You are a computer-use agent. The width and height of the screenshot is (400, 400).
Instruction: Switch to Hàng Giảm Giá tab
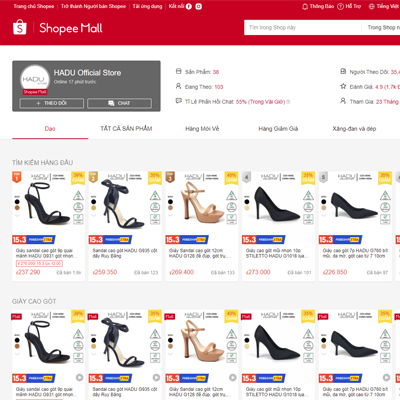[x=278, y=129]
